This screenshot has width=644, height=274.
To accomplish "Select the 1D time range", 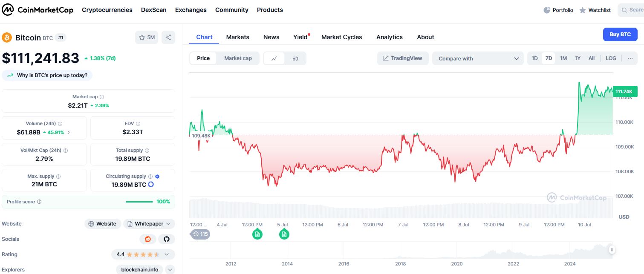I will tap(534, 58).
